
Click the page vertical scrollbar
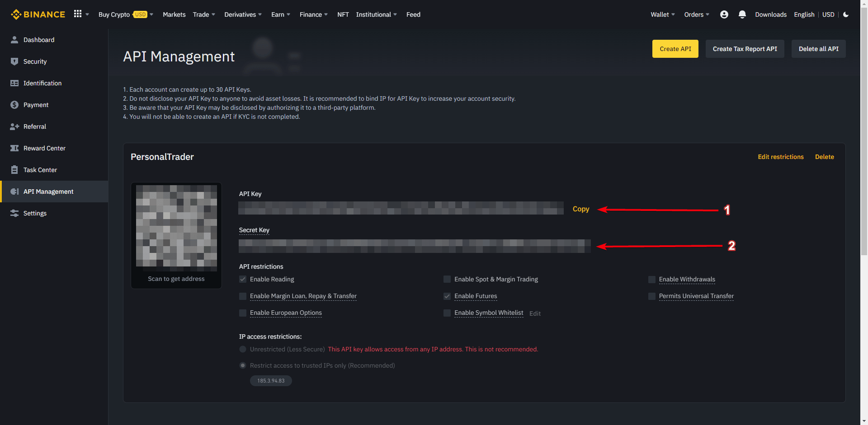pos(864,135)
